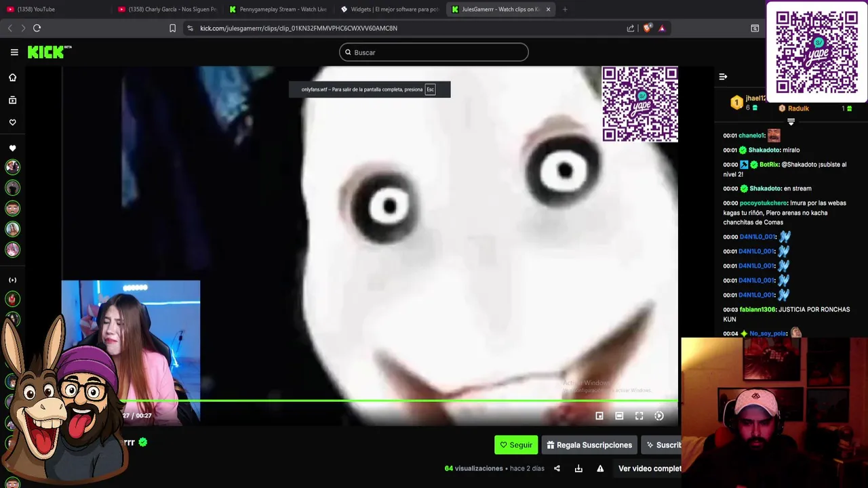The image size is (868, 488).
Task: Close the JulesGamerrr browser tab
Action: point(548,9)
